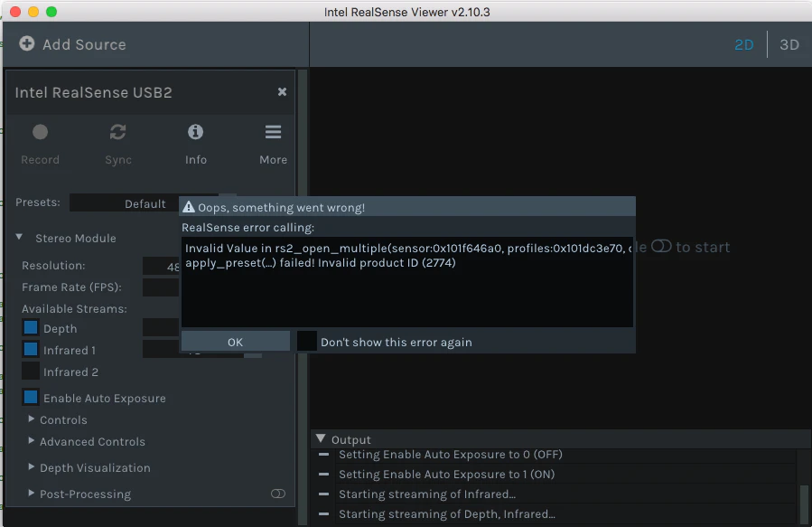Screen dimensions: 812x527
Task: Toggle the Depth stream checkbox
Action: click(31, 327)
